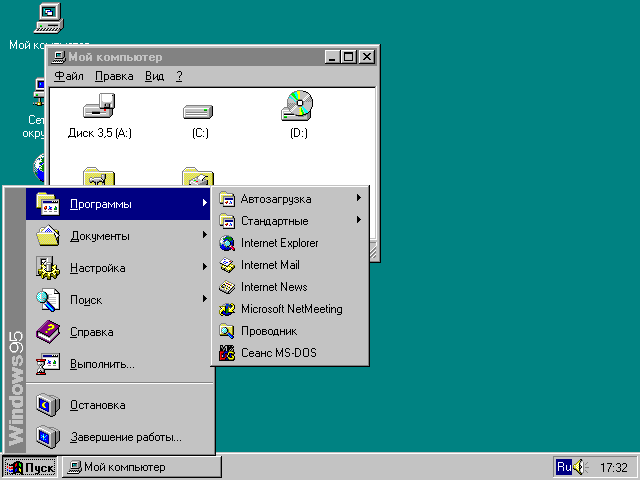Click the Пуск start button
This screenshot has width=640, height=480.
click(x=30, y=467)
